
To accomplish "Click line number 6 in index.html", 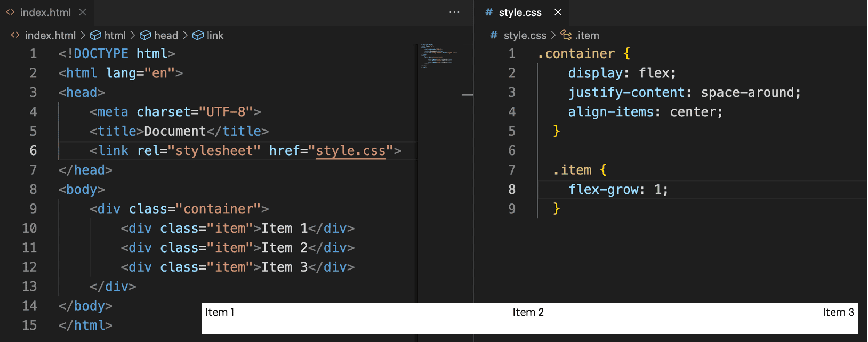I will (33, 151).
